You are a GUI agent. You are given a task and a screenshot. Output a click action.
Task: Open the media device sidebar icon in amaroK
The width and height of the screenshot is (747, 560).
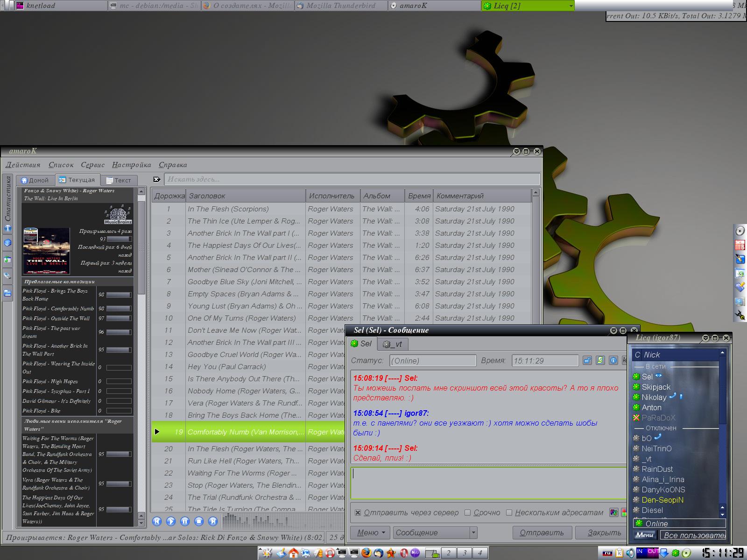coord(7,276)
